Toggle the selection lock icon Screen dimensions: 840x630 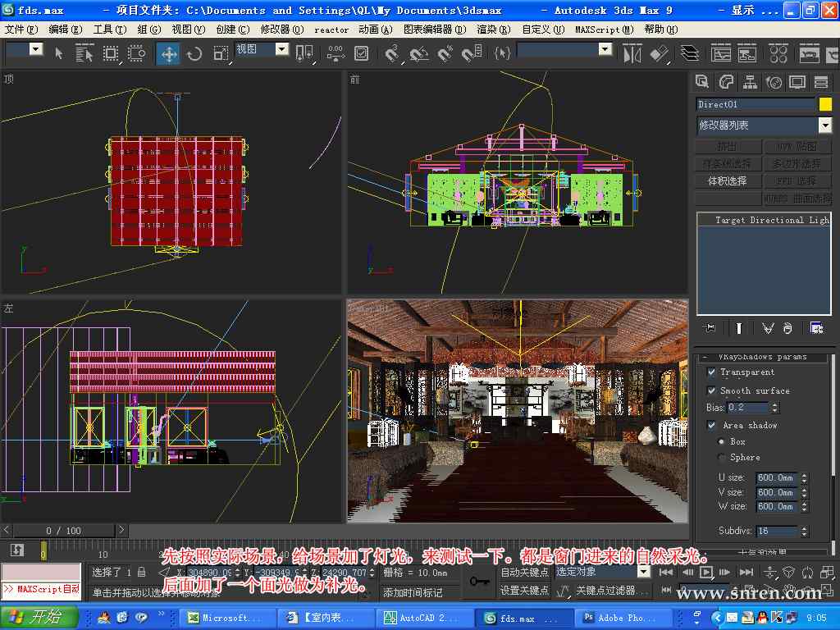click(141, 572)
